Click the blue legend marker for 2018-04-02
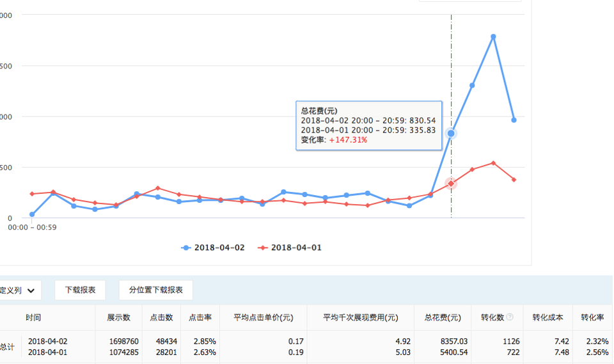The image size is (614, 364). [186, 248]
